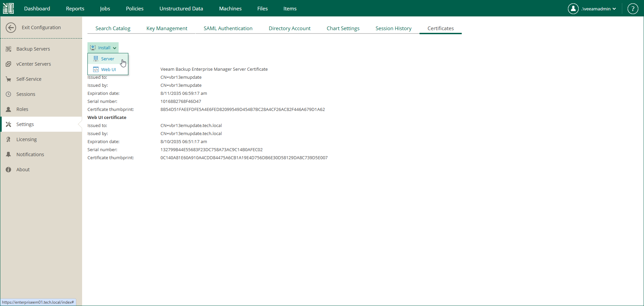
Task: Open the Session History tab
Action: coord(393,28)
